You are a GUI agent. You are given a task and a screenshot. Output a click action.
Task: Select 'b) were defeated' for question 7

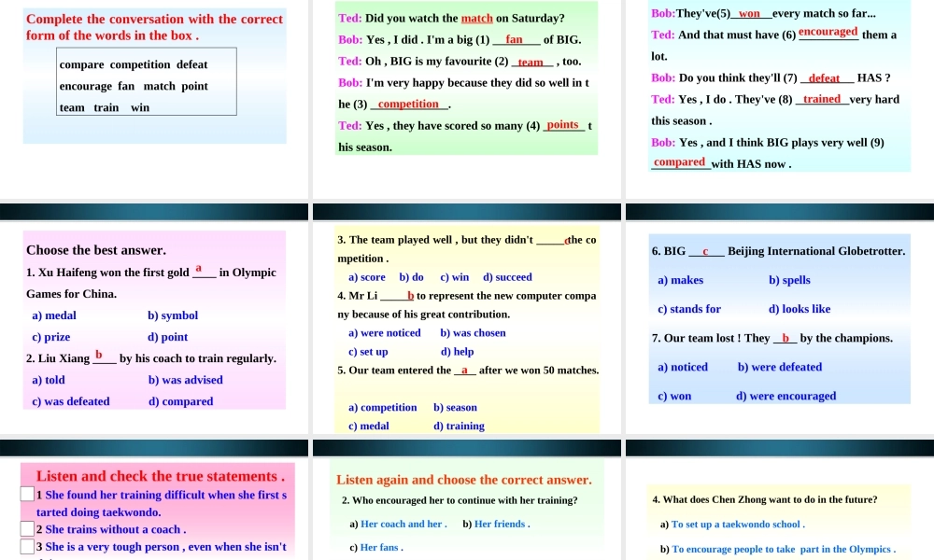779,367
